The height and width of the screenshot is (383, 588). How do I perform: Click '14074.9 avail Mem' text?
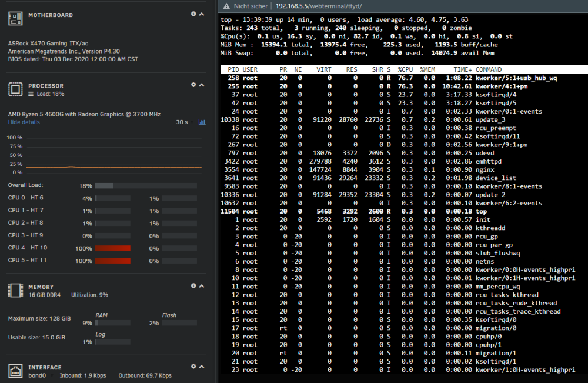point(462,53)
